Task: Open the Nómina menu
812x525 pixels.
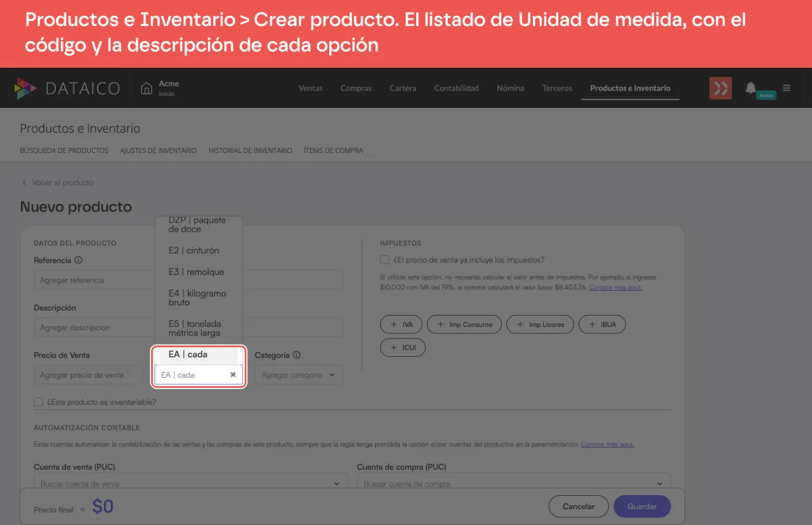Action: (511, 88)
